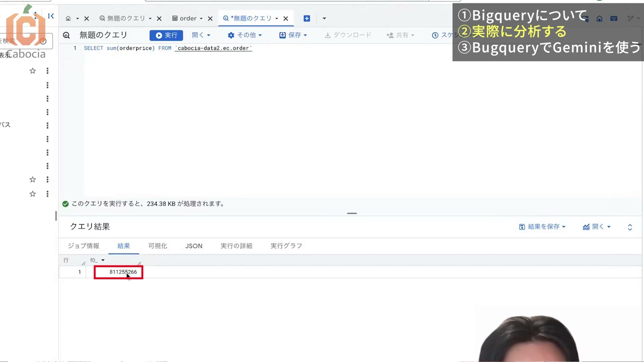Close the active *無題のクエリ tab

coord(286,18)
